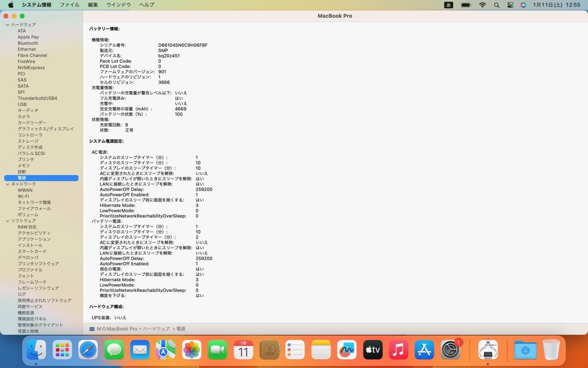
Task: Open the ファイル menu
Action: pos(70,5)
